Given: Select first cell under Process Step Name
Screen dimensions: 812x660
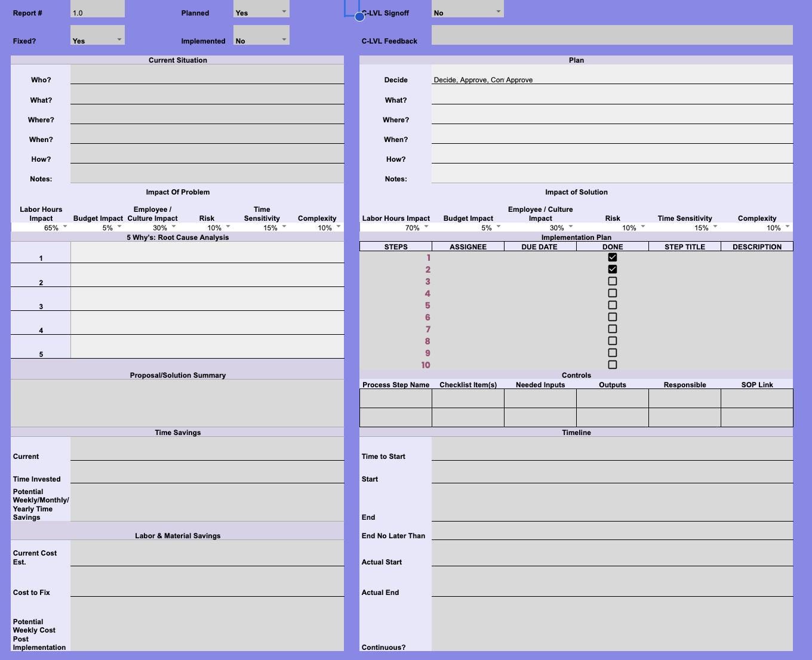Looking at the screenshot, I should pyautogui.click(x=396, y=398).
